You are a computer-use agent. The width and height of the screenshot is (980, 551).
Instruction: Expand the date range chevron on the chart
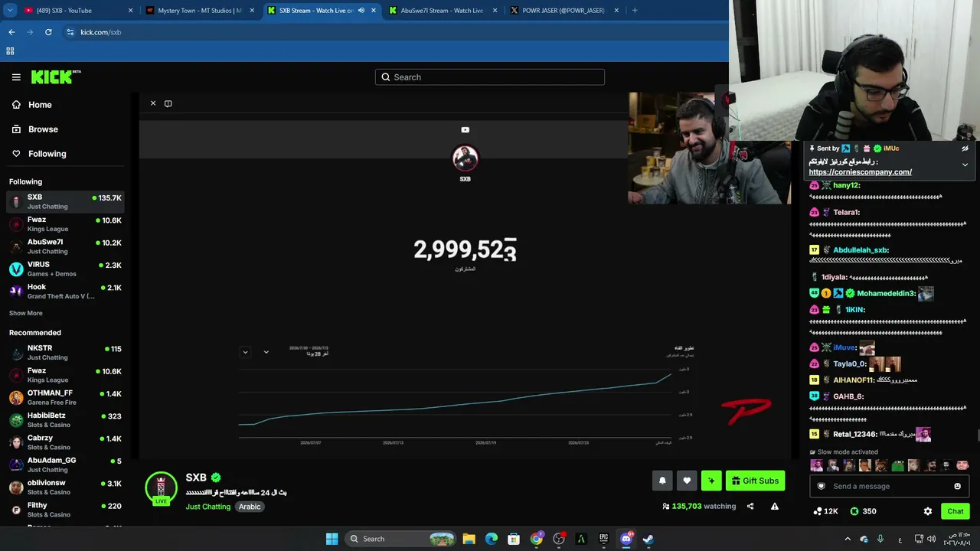(266, 352)
